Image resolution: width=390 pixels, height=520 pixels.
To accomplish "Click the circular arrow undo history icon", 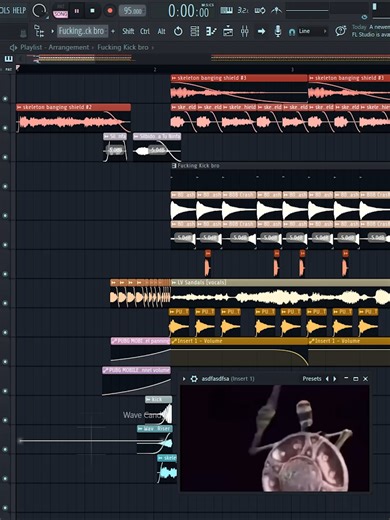I will pyautogui.click(x=178, y=31).
